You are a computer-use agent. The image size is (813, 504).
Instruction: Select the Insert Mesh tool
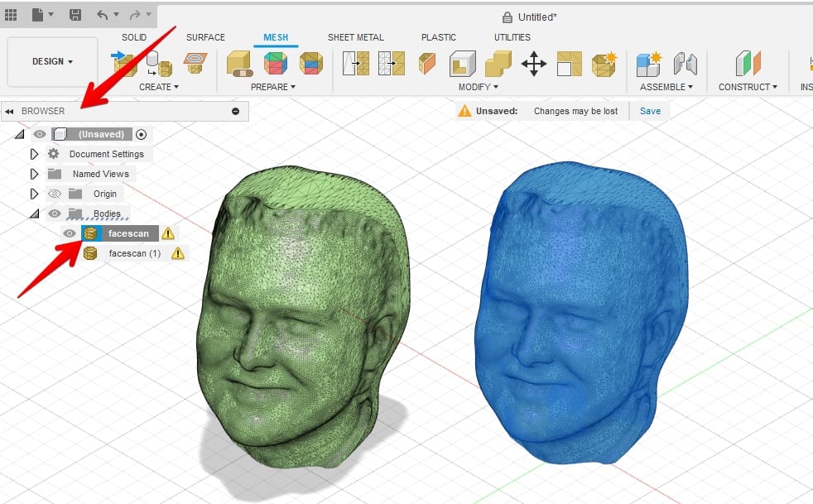click(x=125, y=64)
